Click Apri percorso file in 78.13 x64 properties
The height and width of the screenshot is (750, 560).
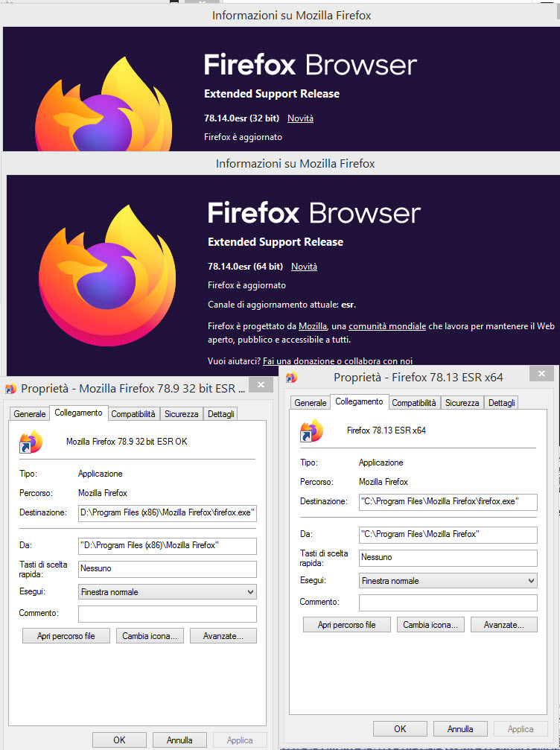(x=347, y=625)
